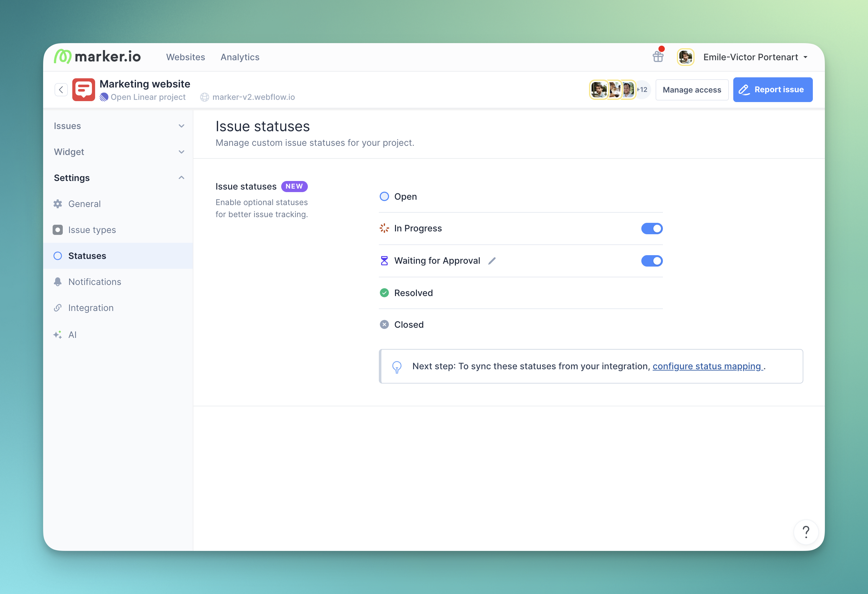Click the back arrow beside Marketing website
Image resolution: width=868 pixels, height=594 pixels.
(x=61, y=90)
